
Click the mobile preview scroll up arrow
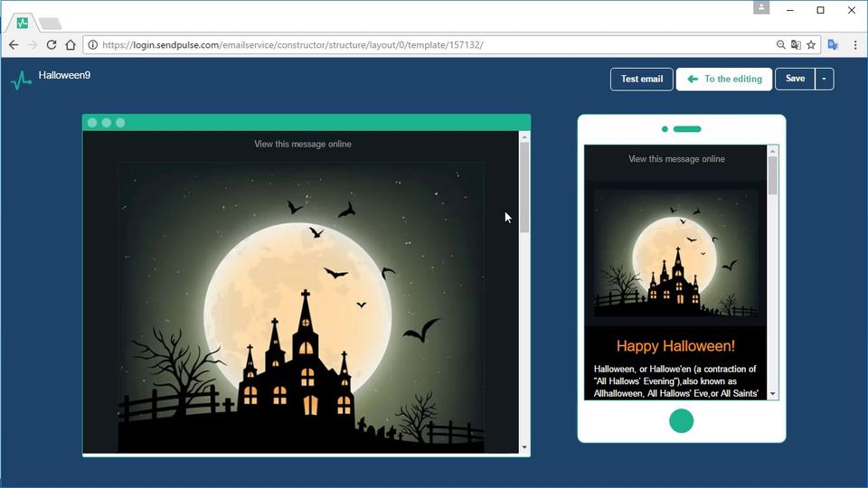point(773,151)
